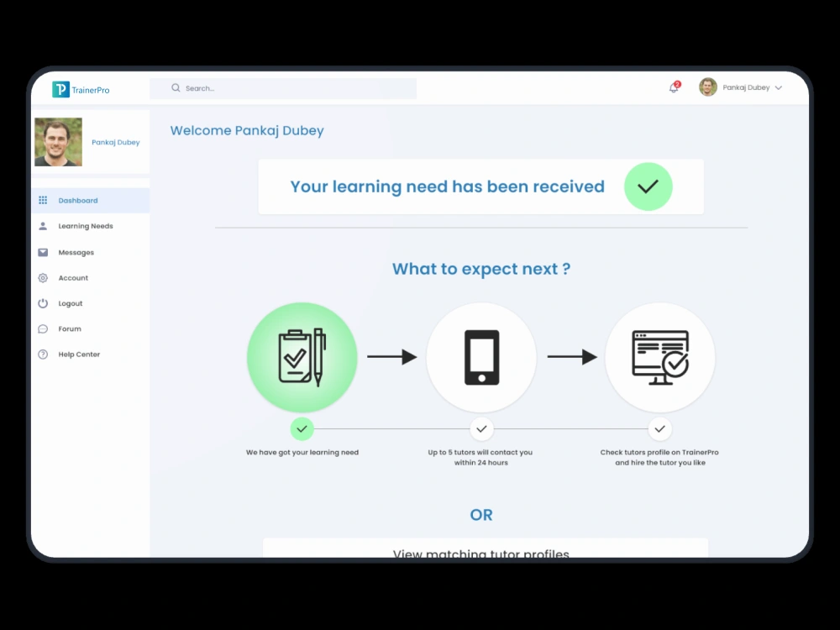Click the smartphone step icon
The height and width of the screenshot is (630, 840).
tap(481, 357)
